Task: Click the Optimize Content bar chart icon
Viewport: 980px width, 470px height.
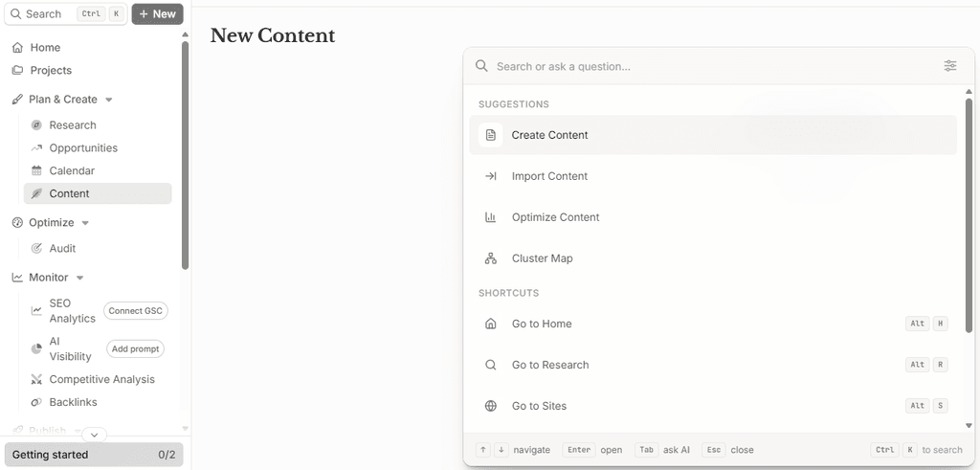Action: coord(491,217)
